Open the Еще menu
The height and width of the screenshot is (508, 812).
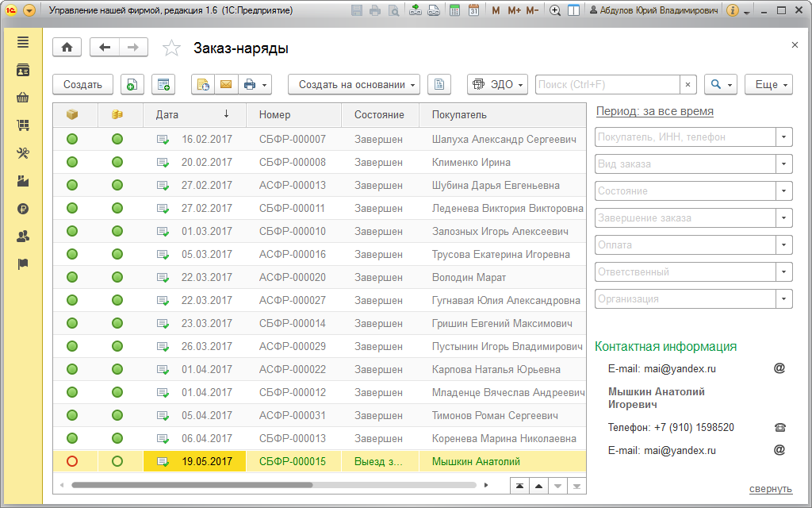[768, 84]
